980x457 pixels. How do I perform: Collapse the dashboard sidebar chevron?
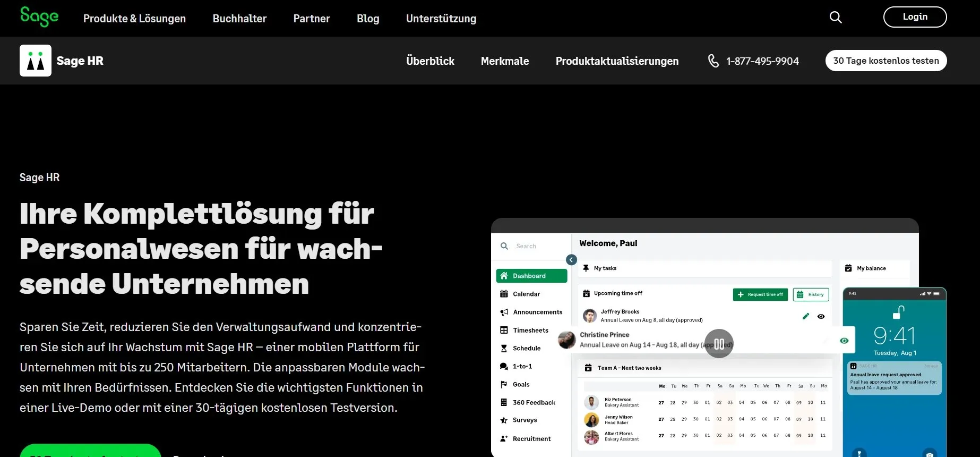[x=571, y=260]
